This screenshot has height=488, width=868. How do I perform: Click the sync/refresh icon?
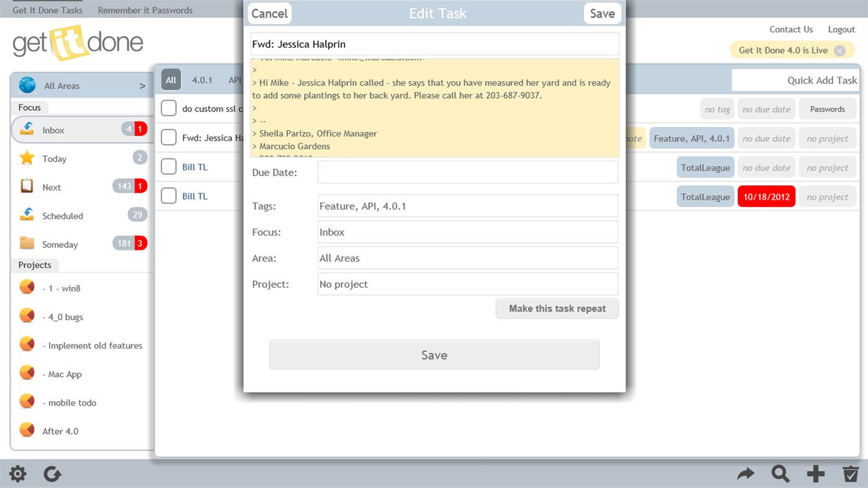point(53,474)
